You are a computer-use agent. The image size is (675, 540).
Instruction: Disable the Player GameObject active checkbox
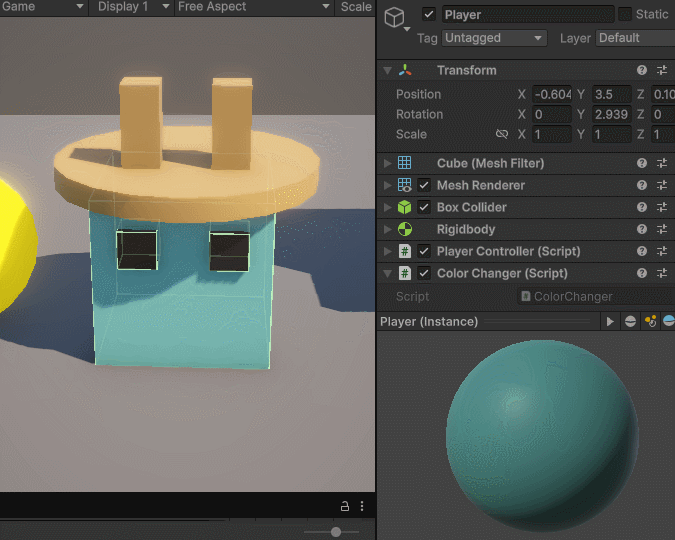point(429,15)
